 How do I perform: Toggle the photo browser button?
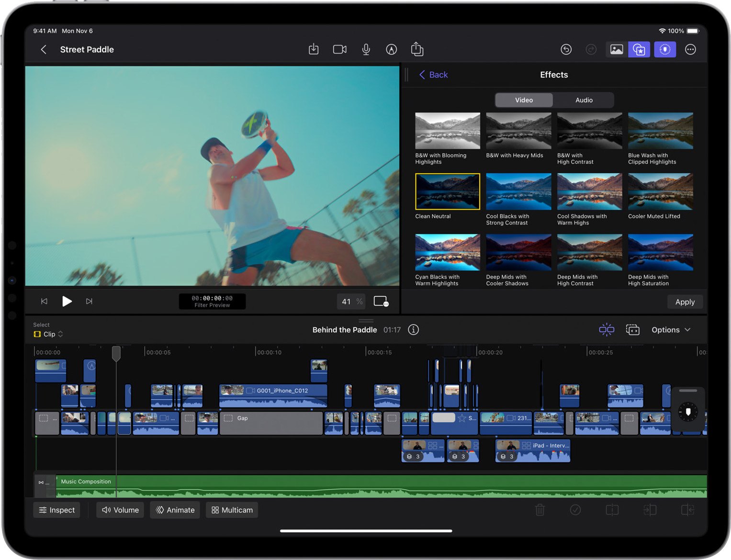click(x=616, y=49)
